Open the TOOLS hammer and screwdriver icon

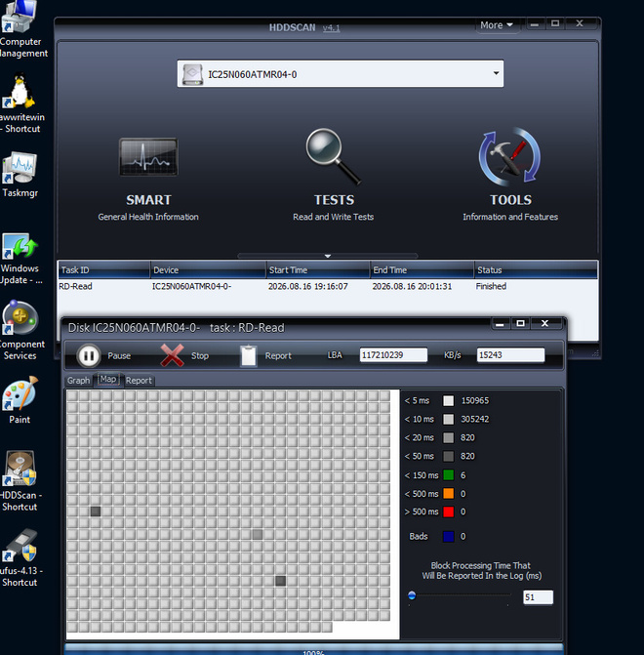tap(509, 157)
